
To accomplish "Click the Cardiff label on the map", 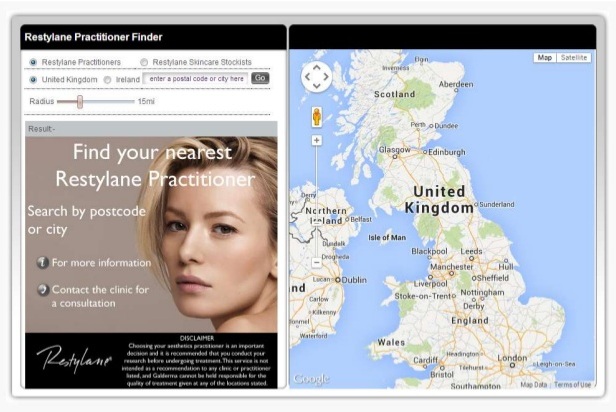I will pos(425,360).
